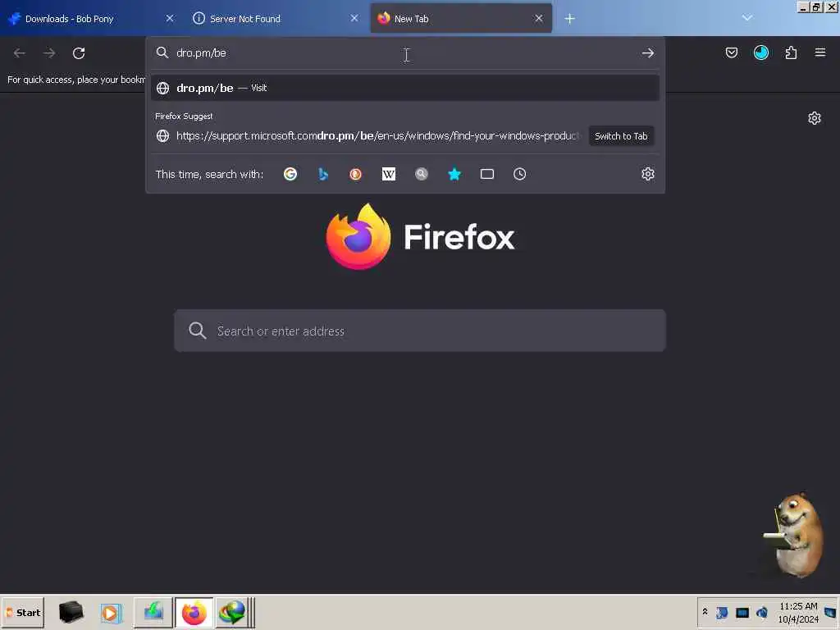Switch to Downloads - Bob Pony tab
The height and width of the screenshot is (630, 840).
point(91,19)
